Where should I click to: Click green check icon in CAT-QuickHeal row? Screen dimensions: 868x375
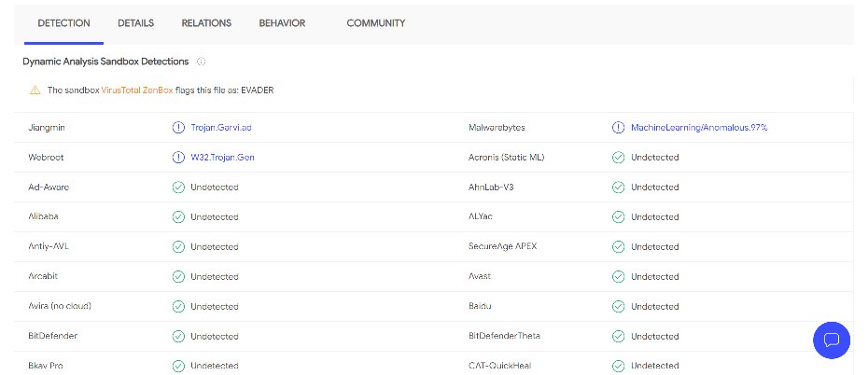pyautogui.click(x=619, y=366)
